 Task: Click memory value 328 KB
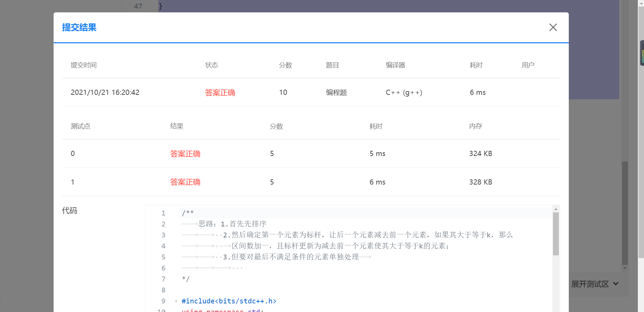(481, 182)
